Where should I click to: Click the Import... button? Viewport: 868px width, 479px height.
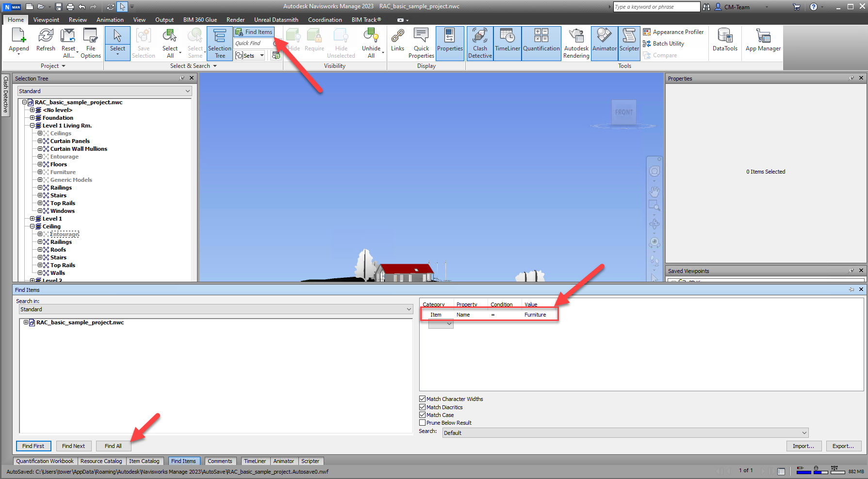(803, 446)
